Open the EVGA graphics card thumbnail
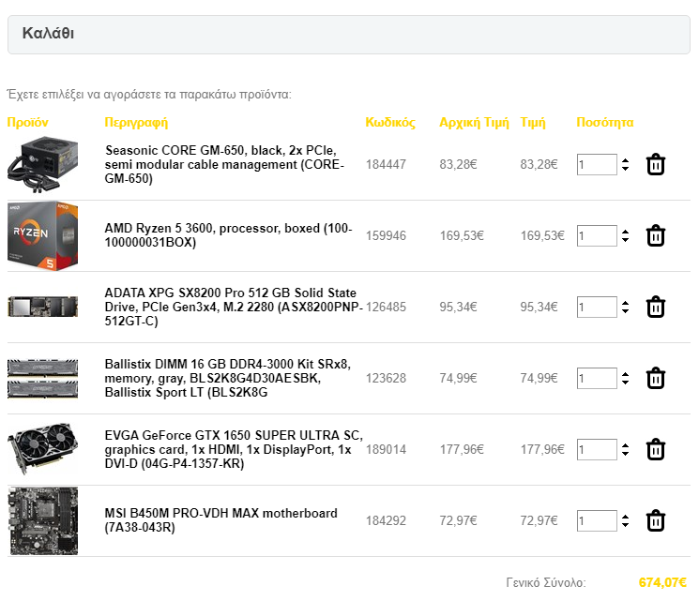This screenshot has width=699, height=616. coord(43,448)
